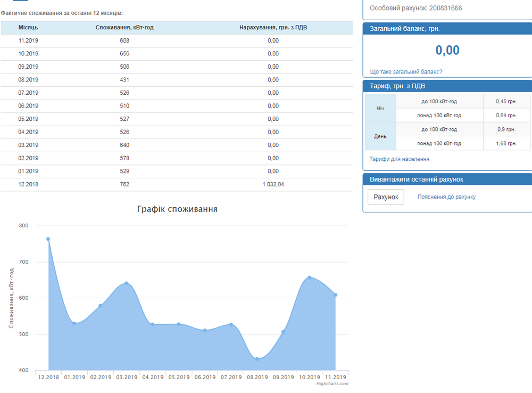Screen dimensions: 532x393
Task: Click the Споживання, кВт·год column header
Action: click(x=124, y=28)
